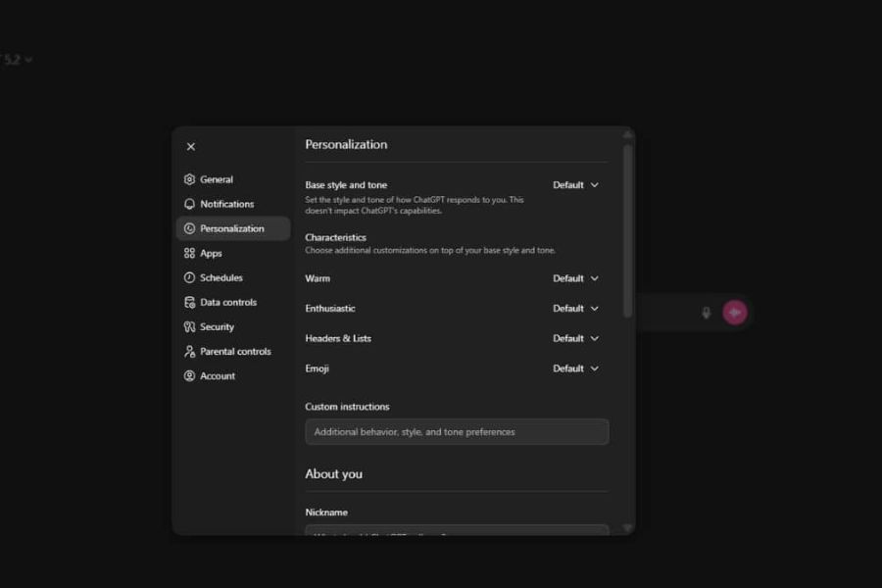Select the Personalization settings tab
882x588 pixels.
point(232,228)
